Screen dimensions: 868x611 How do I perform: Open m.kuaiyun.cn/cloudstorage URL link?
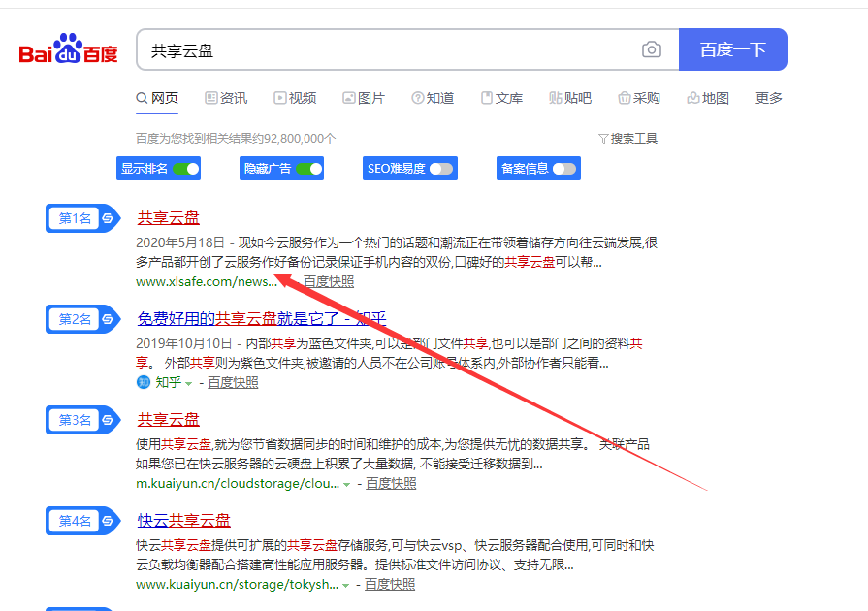[x=238, y=484]
